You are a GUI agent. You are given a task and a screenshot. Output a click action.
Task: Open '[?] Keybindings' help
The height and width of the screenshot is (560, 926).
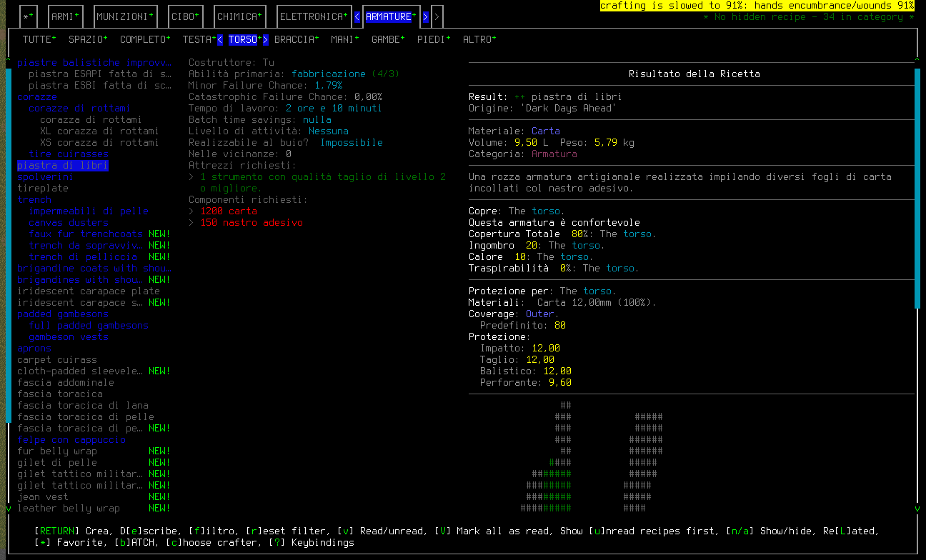[311, 542]
